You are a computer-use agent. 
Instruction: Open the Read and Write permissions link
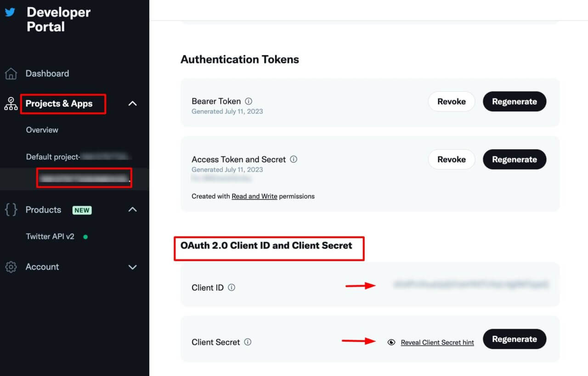254,196
